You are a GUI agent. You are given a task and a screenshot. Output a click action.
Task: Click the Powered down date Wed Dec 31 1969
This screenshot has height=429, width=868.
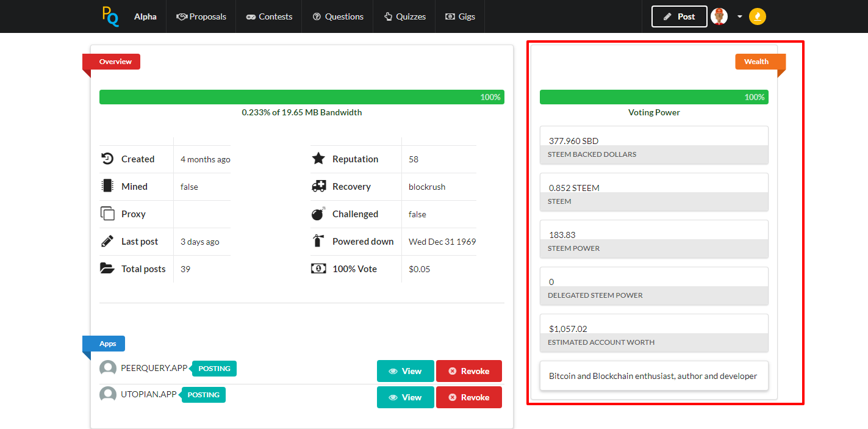click(x=442, y=242)
